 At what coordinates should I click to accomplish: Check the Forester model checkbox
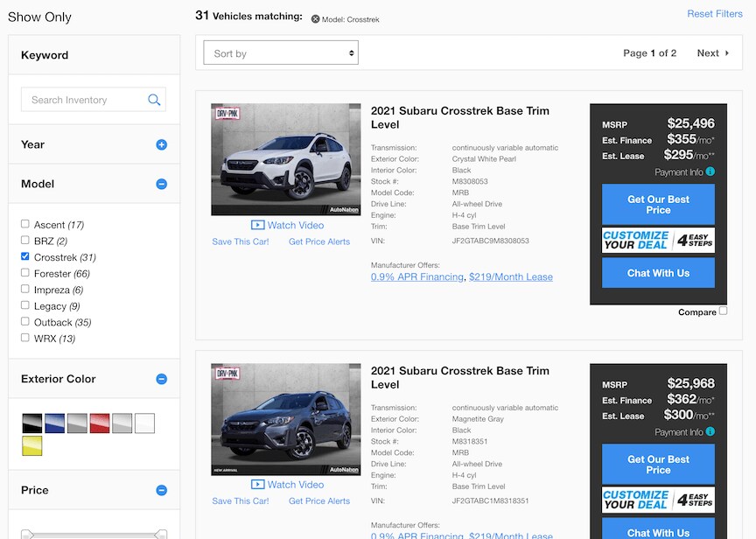pyautogui.click(x=25, y=273)
